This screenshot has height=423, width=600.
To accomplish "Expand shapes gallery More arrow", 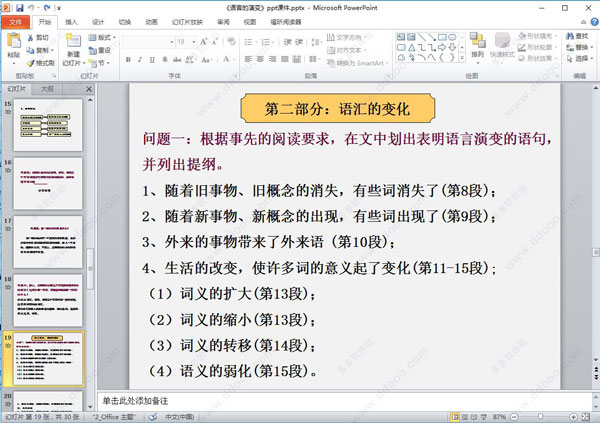I will (x=462, y=58).
